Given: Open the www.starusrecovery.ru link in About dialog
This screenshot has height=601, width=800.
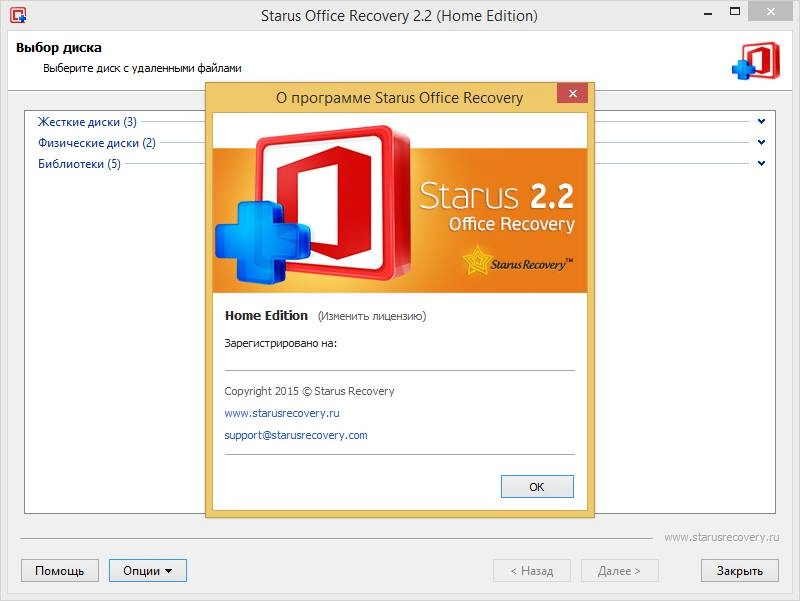Looking at the screenshot, I should click(282, 413).
